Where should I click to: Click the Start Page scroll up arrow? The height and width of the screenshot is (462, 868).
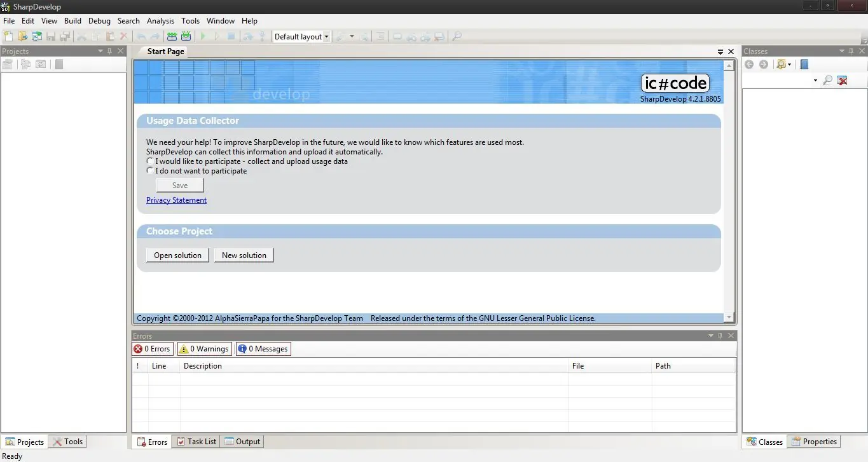[x=729, y=65]
